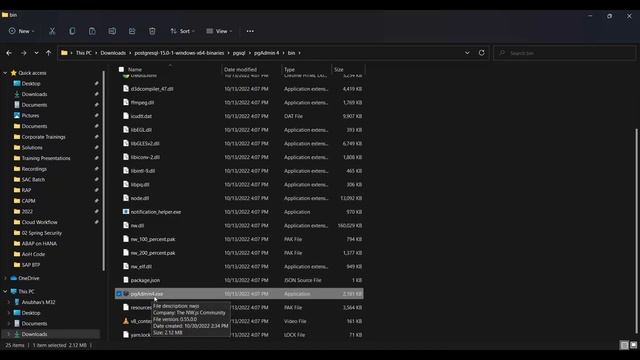This screenshot has width=640, height=360.
Task: Go forward with the forward arrow
Action: click(x=24, y=53)
